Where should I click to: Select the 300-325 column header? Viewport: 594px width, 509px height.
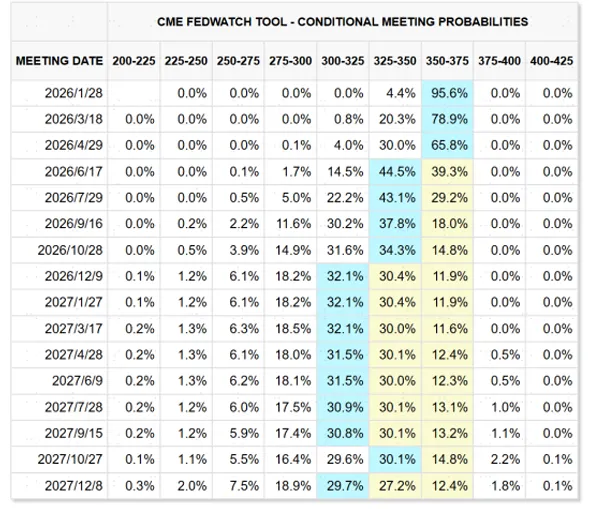343,61
